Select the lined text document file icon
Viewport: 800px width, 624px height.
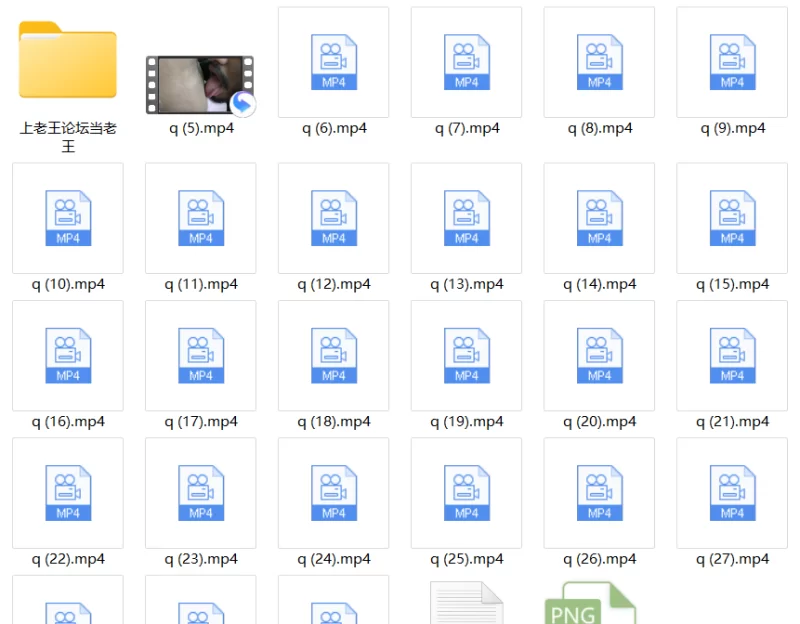coord(466,603)
